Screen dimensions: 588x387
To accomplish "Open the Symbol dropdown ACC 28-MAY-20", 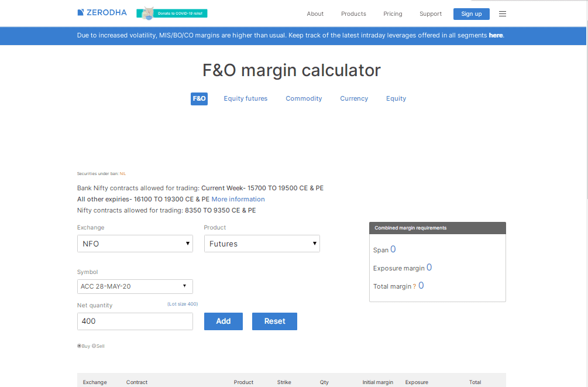I will tap(135, 286).
